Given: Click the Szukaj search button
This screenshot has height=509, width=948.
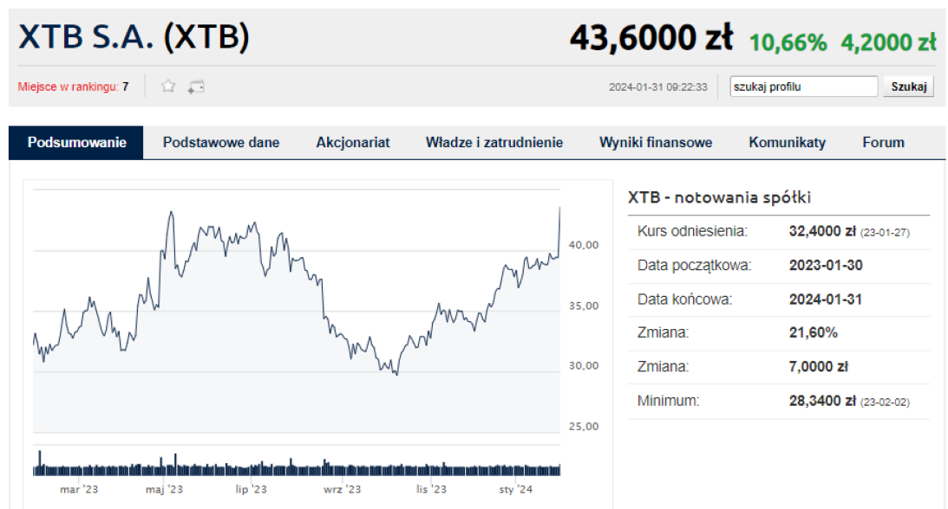Looking at the screenshot, I should 908,86.
